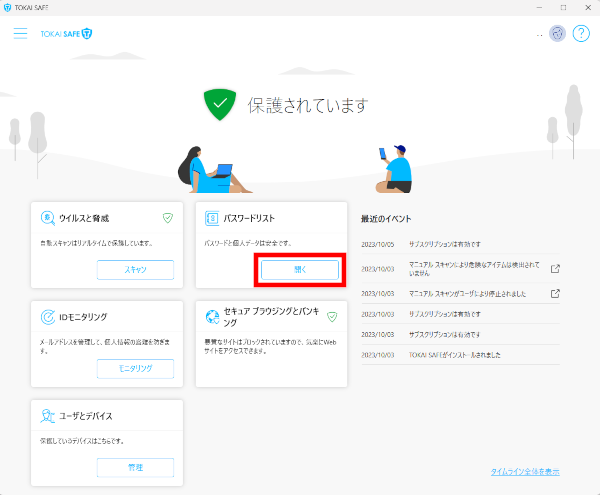
Task: Select the ユーザとデバイス card title
Action: click(x=86, y=416)
